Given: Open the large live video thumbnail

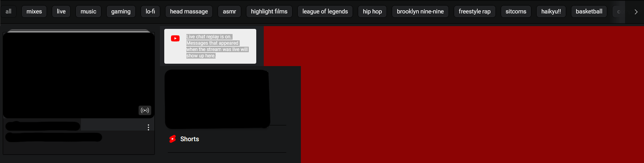Looking at the screenshot, I should tap(79, 74).
